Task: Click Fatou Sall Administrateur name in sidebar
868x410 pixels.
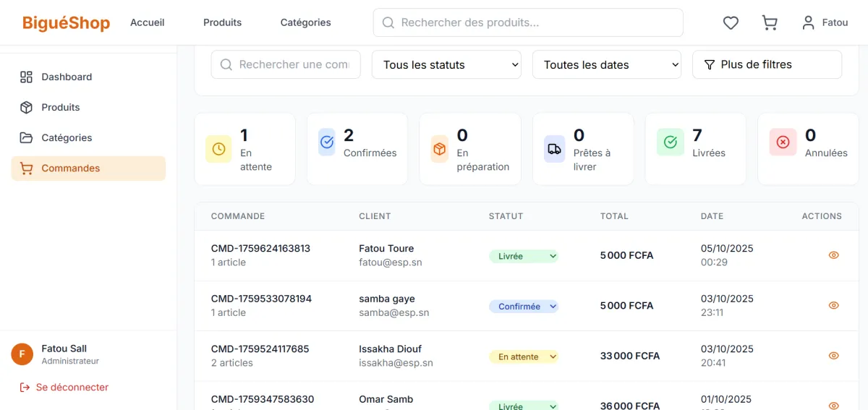Action: click(70, 354)
